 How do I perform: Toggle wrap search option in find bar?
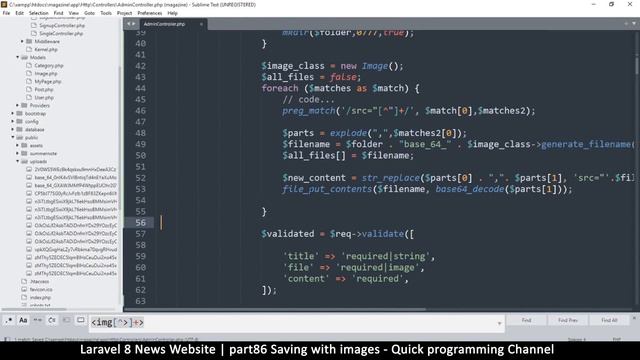pos(52,320)
